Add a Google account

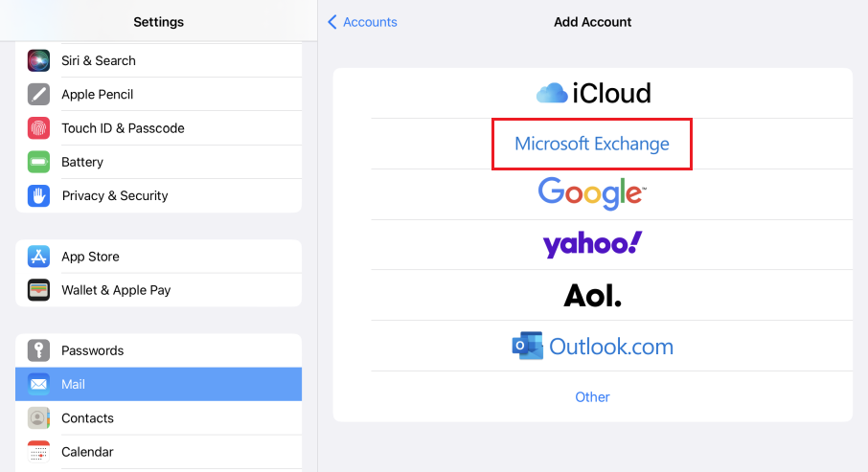(592, 194)
